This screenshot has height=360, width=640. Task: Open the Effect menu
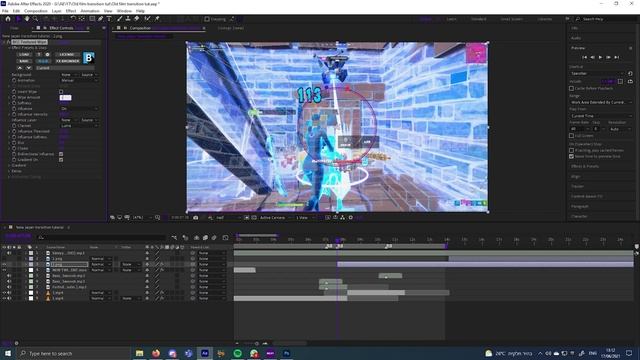click(x=71, y=11)
